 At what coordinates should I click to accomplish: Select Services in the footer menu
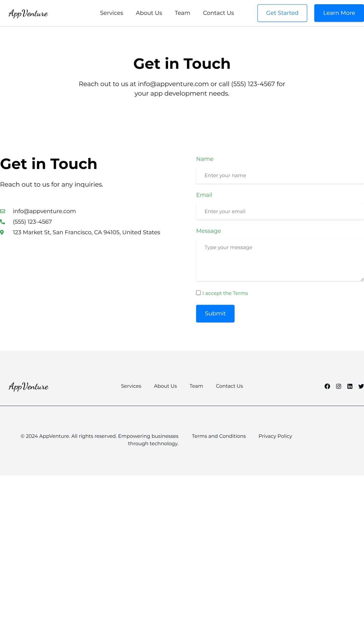[x=131, y=386]
